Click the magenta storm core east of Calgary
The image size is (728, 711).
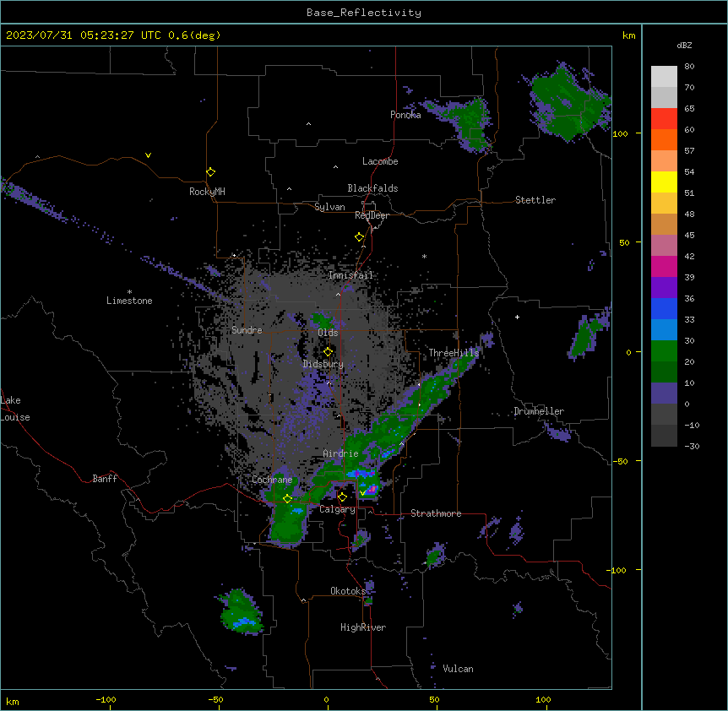[x=372, y=489]
